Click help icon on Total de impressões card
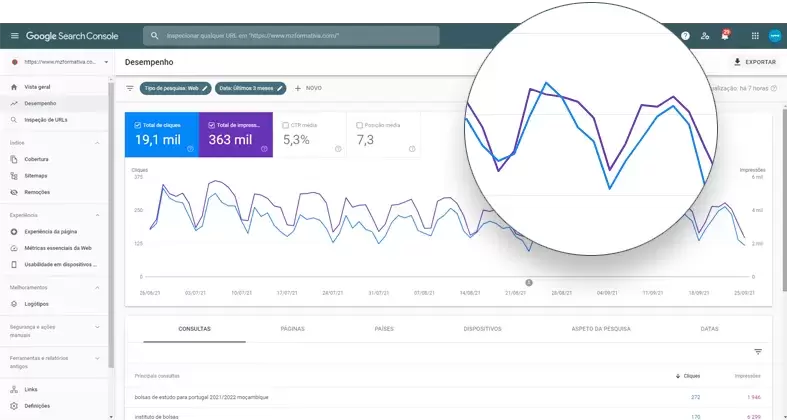 pyautogui.click(x=264, y=149)
